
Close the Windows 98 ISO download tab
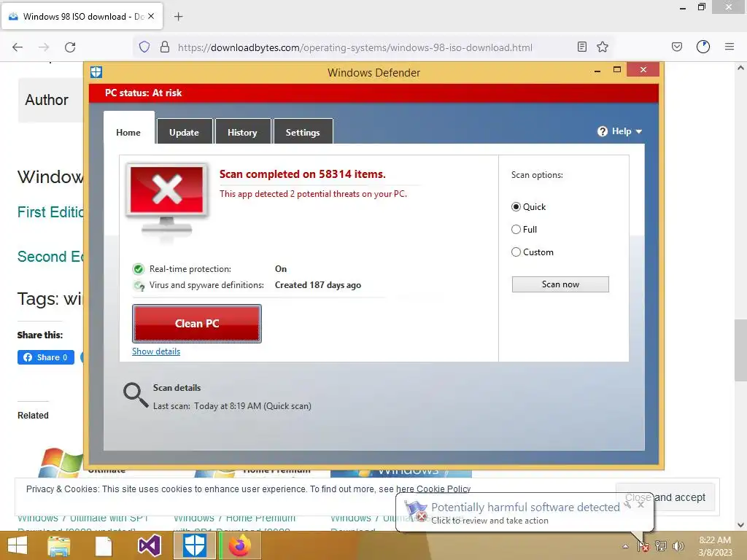151,16
